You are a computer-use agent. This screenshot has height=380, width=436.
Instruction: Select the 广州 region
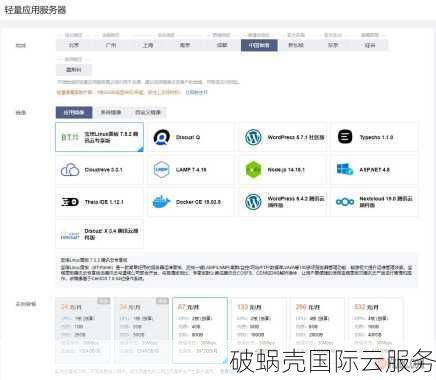pyautogui.click(x=111, y=45)
